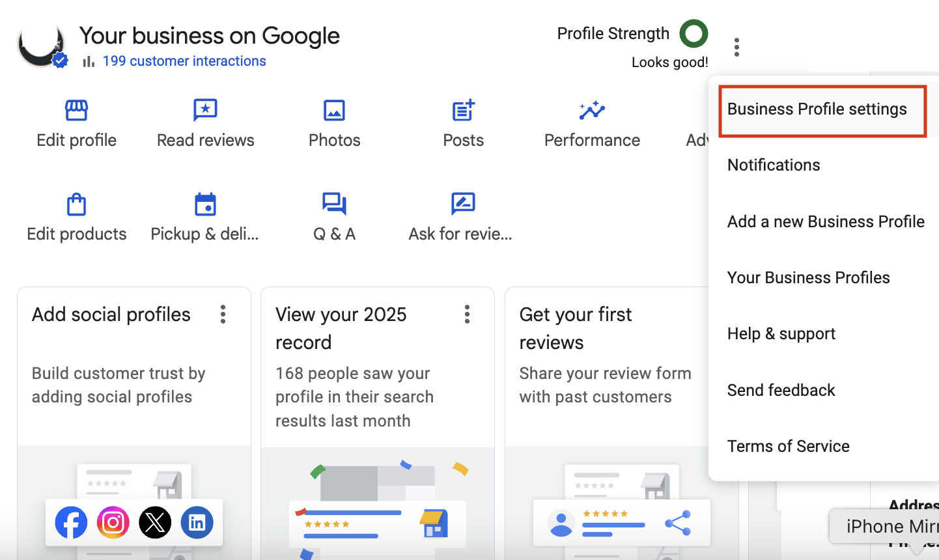Click the LinkedIn icon in social profiles card
The image size is (939, 560).
click(197, 522)
